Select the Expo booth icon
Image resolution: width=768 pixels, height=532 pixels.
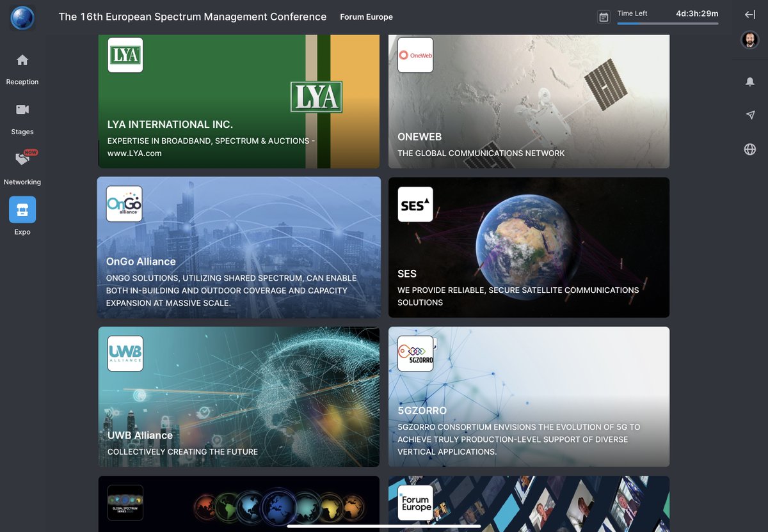coord(22,210)
